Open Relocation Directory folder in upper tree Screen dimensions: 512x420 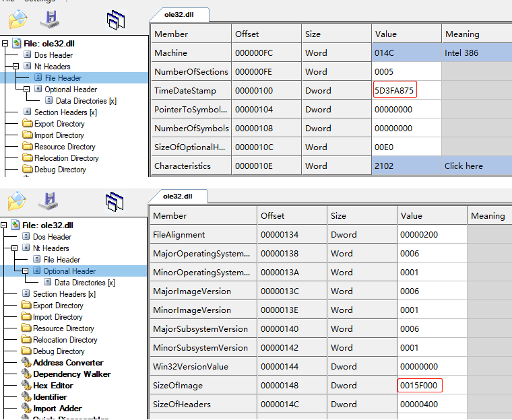pos(67,158)
